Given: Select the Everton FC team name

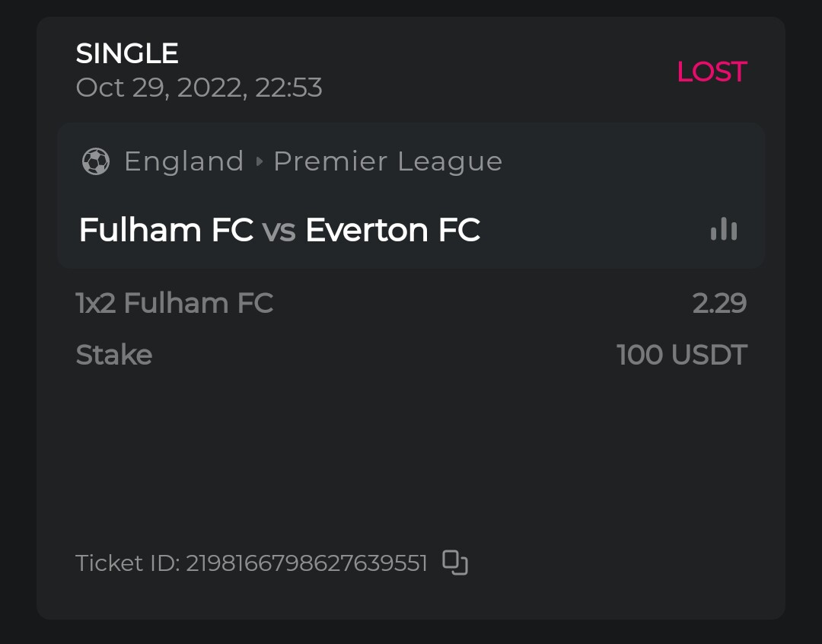Looking at the screenshot, I should click(393, 230).
